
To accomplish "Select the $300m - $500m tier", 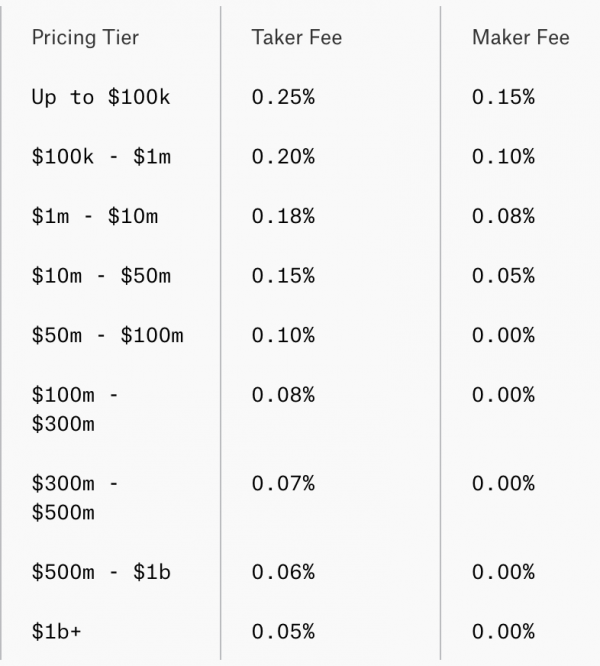I will 76,498.
